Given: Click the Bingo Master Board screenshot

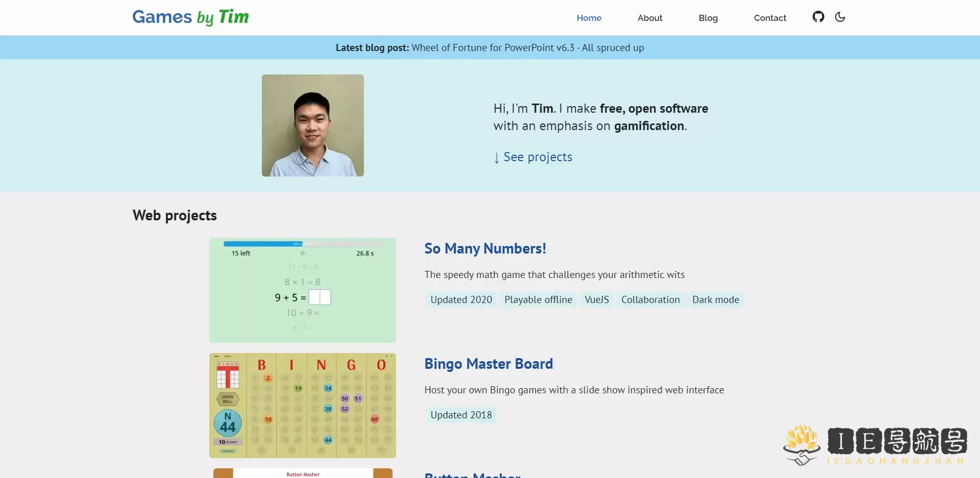Looking at the screenshot, I should click(x=303, y=405).
